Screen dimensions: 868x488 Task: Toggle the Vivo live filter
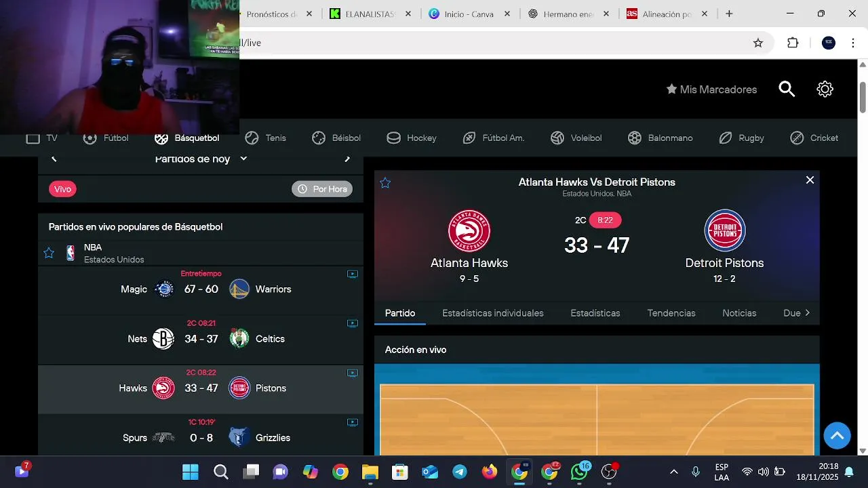[62, 189]
